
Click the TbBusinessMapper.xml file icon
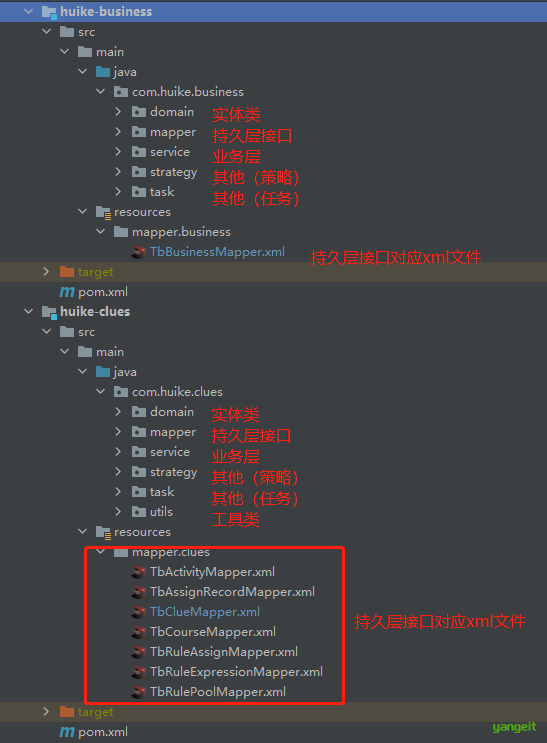[138, 252]
